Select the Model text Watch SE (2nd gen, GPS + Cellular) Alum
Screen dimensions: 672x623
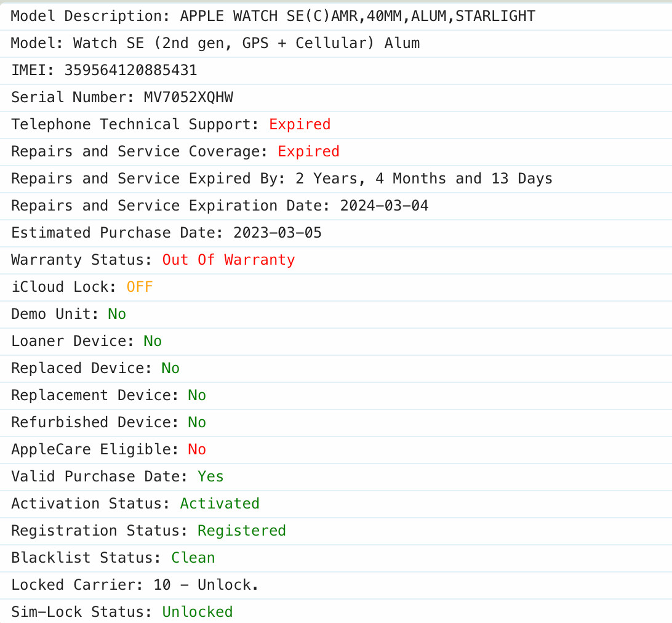pyautogui.click(x=246, y=43)
